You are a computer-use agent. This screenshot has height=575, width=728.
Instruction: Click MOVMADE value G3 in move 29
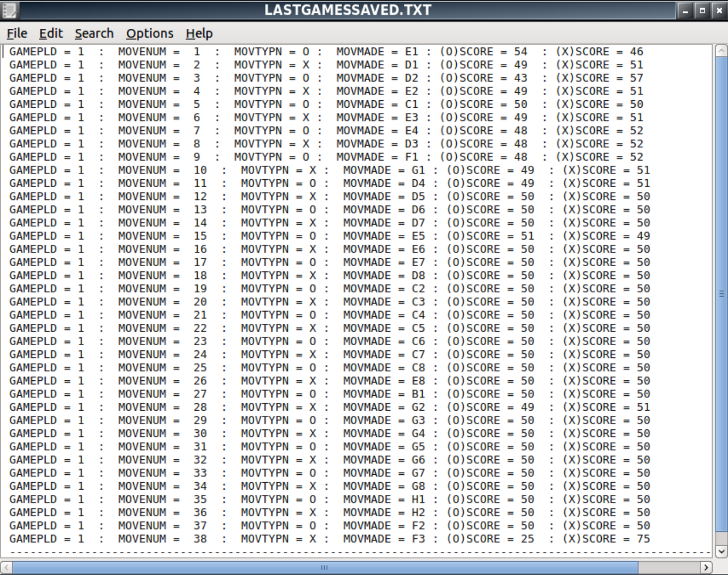click(418, 420)
